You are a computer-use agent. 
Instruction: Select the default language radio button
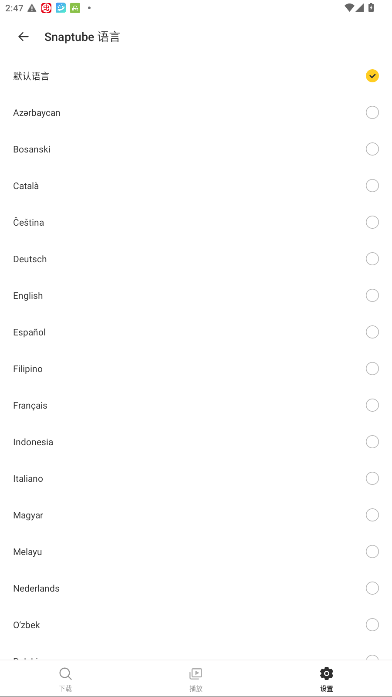(x=372, y=76)
